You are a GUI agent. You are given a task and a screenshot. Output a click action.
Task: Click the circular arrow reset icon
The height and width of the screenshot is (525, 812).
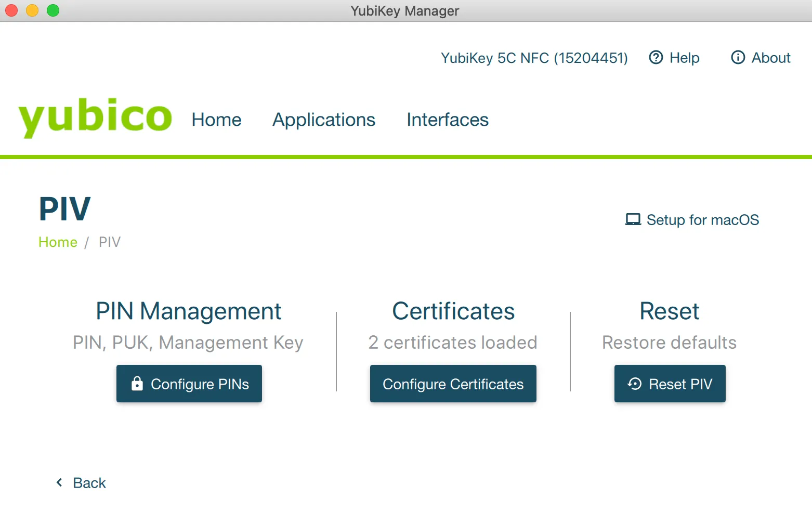coord(635,384)
